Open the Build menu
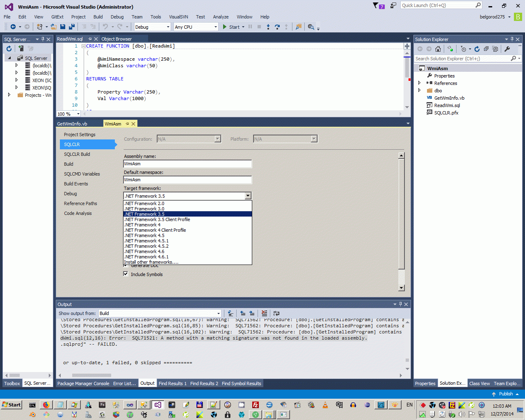Image resolution: width=525 pixels, height=420 pixels. 98,17
